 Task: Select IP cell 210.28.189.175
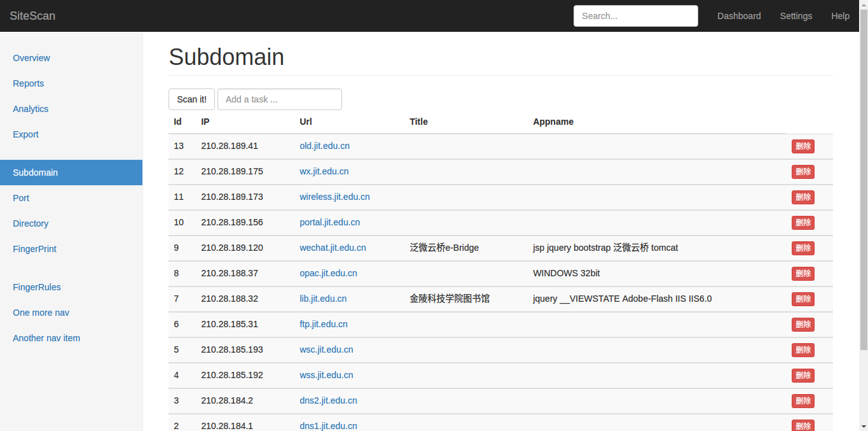tap(232, 171)
